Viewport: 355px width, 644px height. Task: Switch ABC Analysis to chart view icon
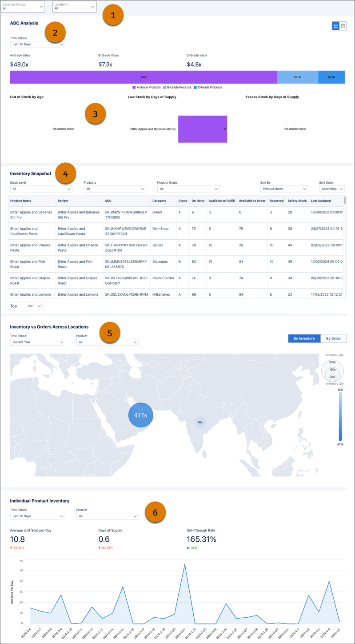[336, 26]
